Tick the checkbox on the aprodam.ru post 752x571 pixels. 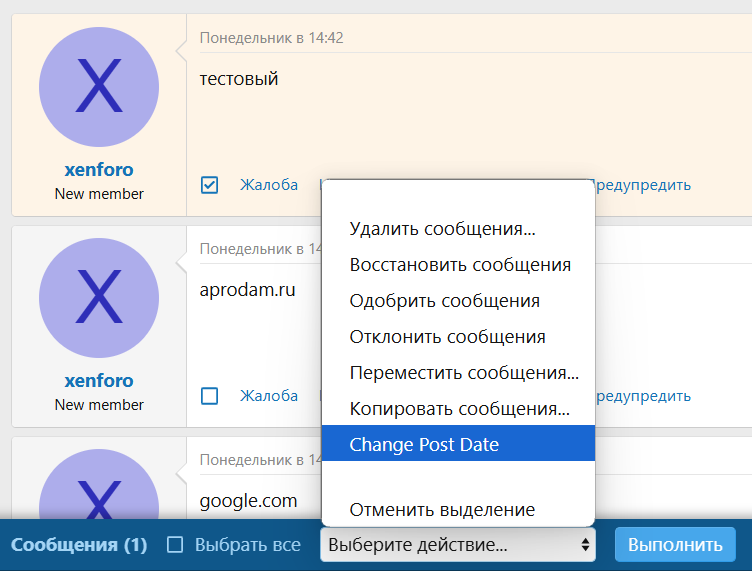[210, 396]
